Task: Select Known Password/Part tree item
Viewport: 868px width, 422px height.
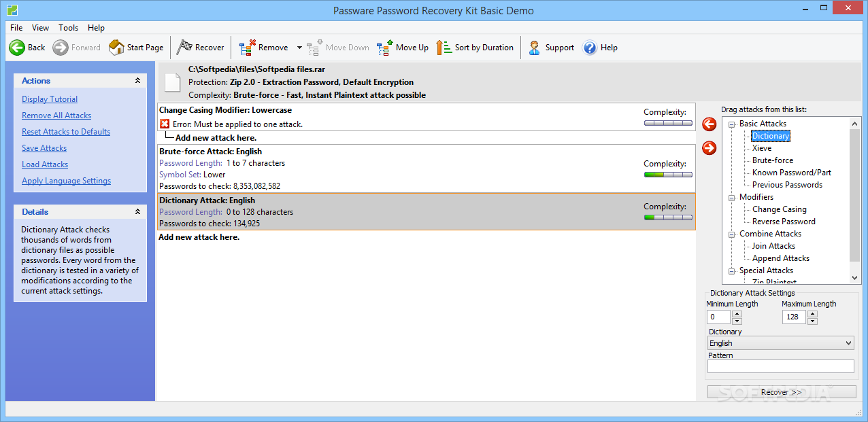Action: 792,173
